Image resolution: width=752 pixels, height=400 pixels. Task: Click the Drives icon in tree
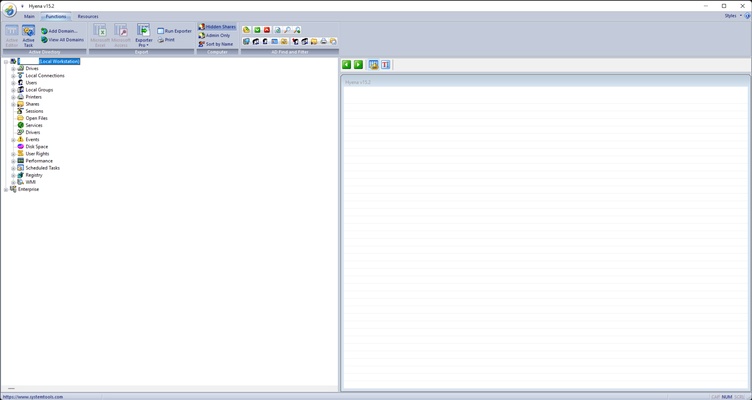point(21,69)
